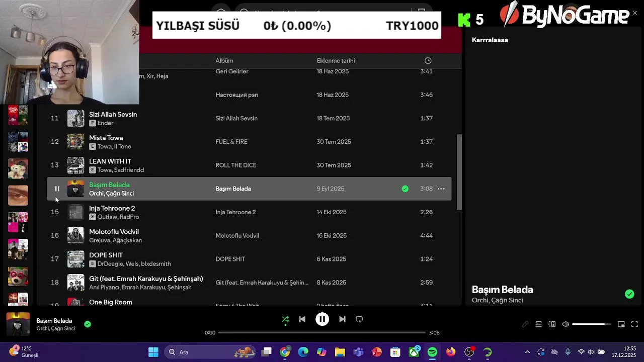The image size is (644, 362).
Task: Skip to the previous track
Action: [x=302, y=319]
